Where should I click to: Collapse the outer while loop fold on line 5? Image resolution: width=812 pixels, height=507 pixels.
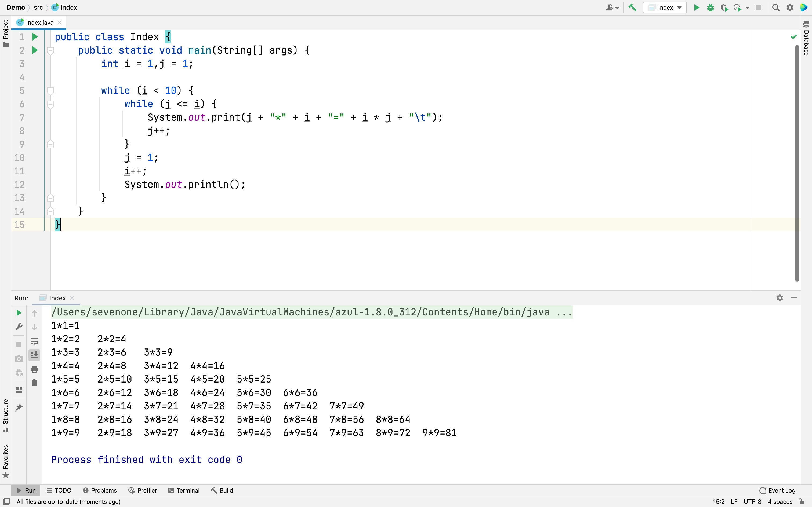pyautogui.click(x=50, y=91)
